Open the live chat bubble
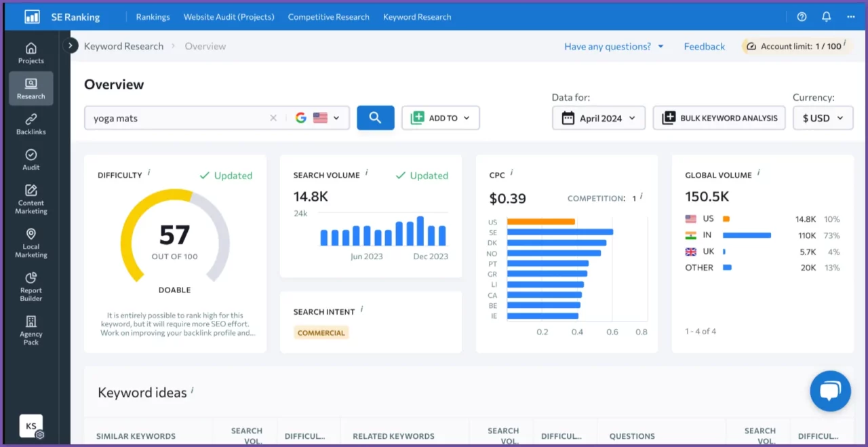 pos(830,391)
